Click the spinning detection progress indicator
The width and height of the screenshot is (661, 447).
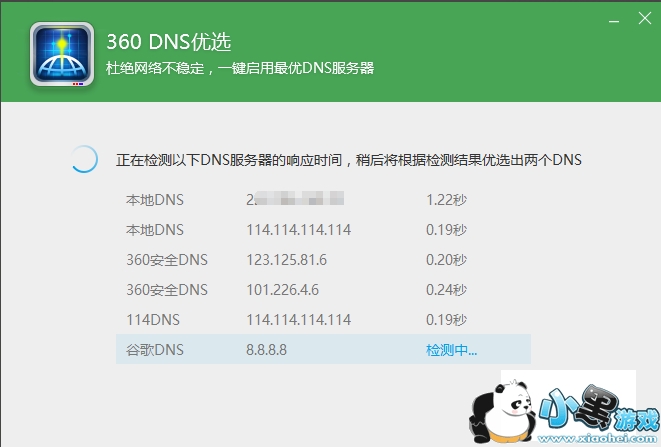point(84,159)
